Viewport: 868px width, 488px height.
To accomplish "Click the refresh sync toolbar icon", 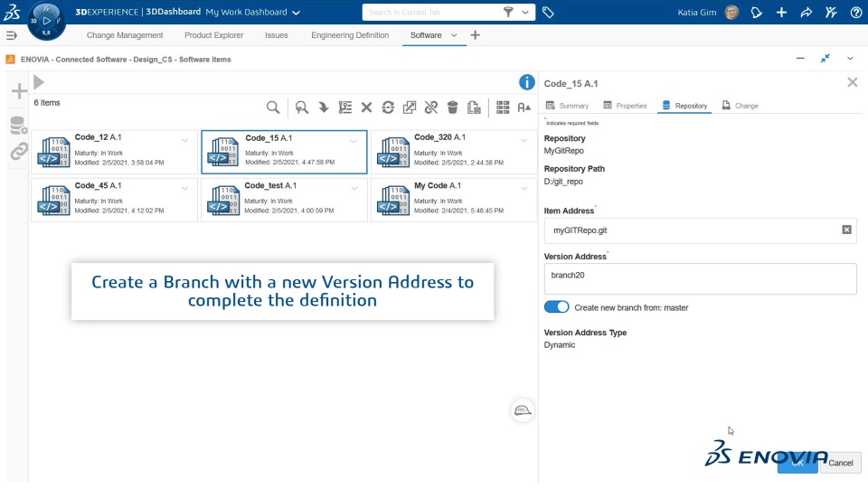I will click(x=388, y=108).
